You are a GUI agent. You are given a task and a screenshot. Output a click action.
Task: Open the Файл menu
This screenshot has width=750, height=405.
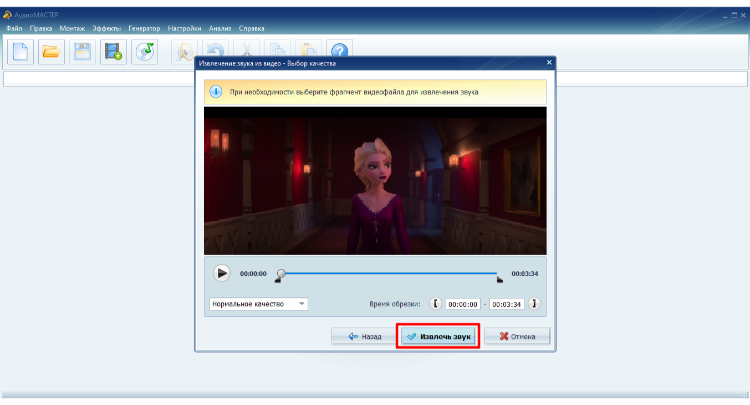pyautogui.click(x=14, y=29)
